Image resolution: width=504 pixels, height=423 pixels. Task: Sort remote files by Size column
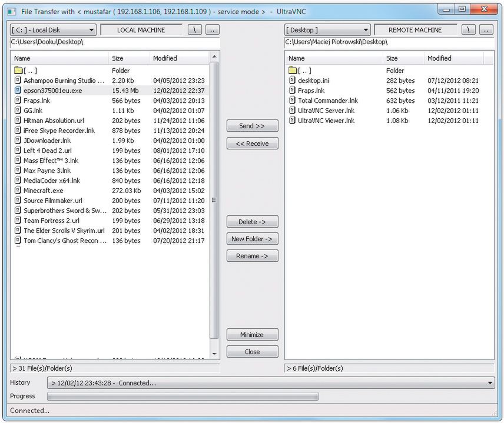(403, 58)
